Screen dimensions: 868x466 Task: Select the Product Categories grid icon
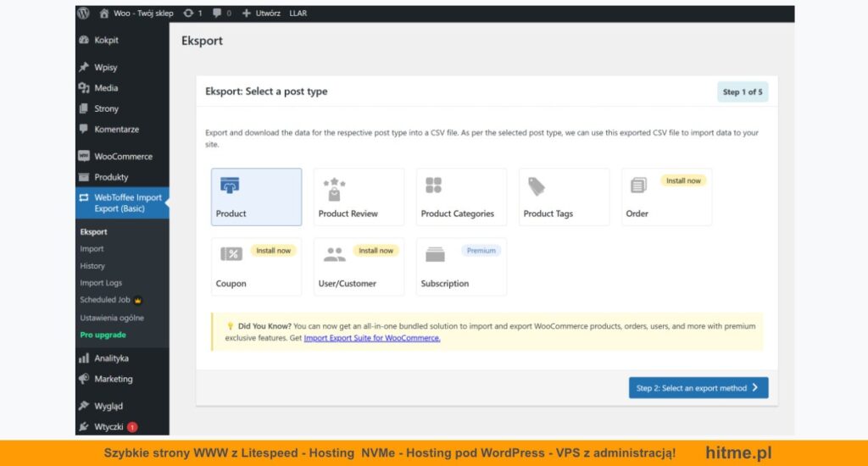coord(434,186)
